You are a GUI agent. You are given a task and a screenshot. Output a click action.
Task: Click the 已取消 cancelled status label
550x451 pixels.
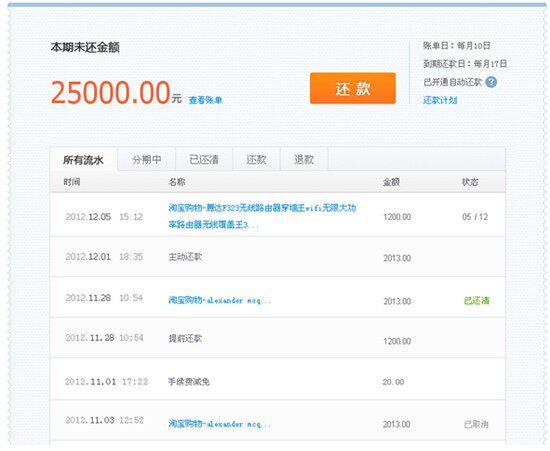tap(476, 424)
